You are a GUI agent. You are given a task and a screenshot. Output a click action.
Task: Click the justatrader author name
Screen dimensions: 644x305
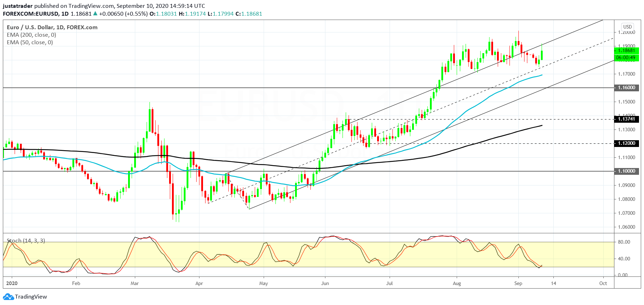coord(18,6)
